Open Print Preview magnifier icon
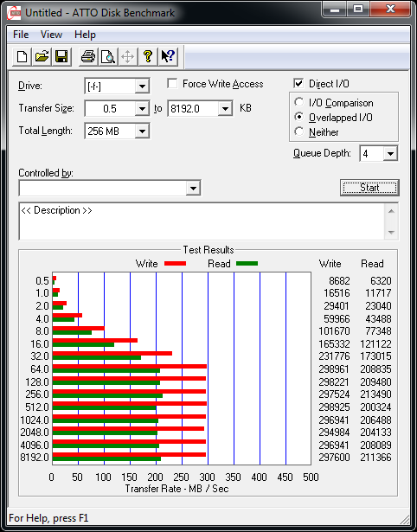This screenshot has width=417, height=532. coord(108,56)
